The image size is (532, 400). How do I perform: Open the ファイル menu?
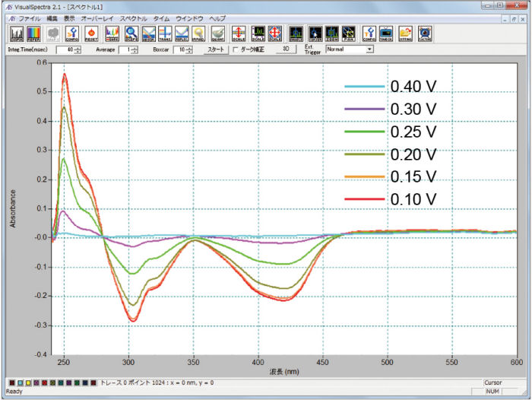click(30, 17)
